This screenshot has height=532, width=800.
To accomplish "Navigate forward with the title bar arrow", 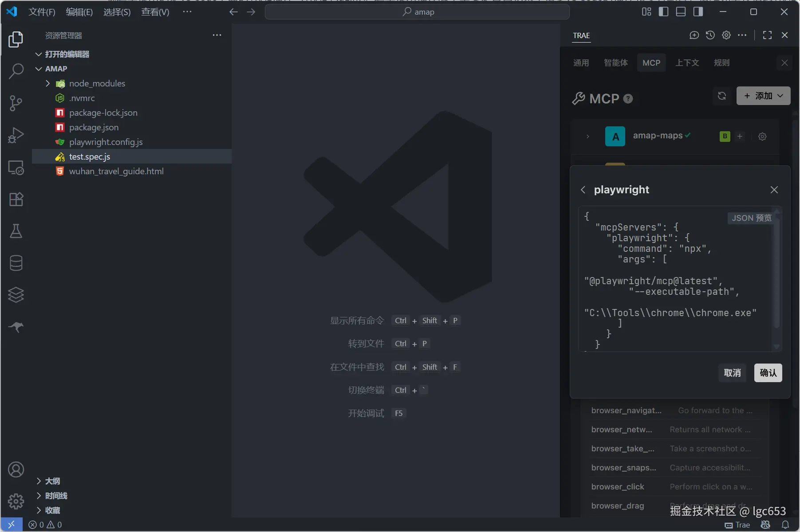I will 251,12.
